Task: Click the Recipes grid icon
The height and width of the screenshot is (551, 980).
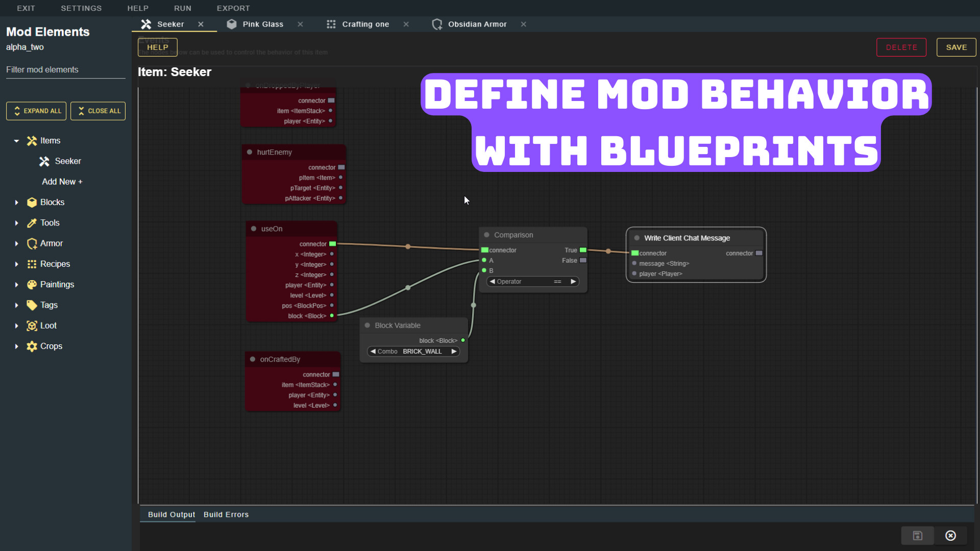Action: [x=31, y=264]
